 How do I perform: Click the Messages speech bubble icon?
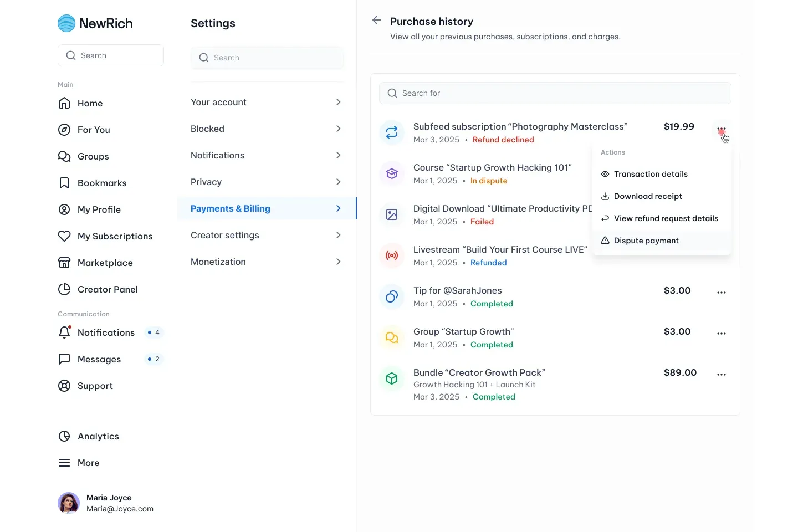[x=64, y=359]
